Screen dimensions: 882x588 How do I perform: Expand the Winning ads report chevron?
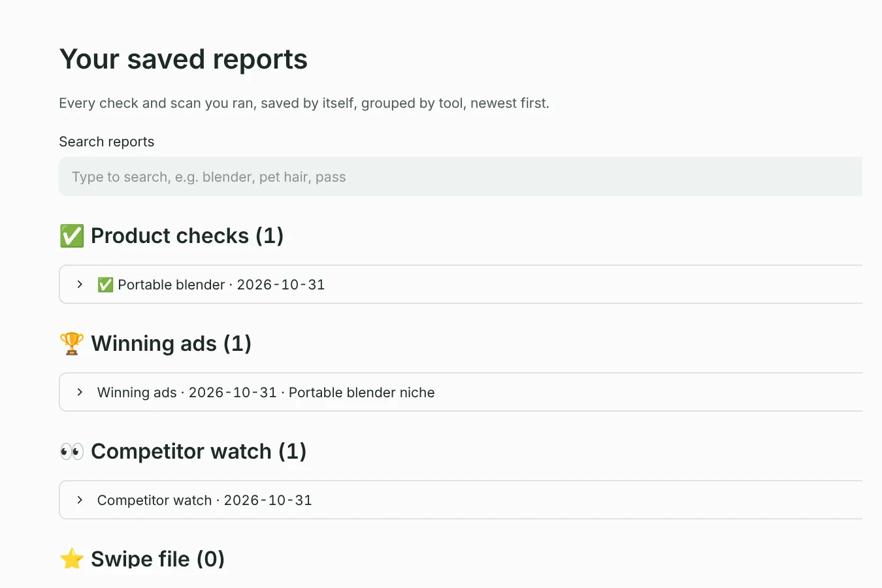click(x=80, y=392)
